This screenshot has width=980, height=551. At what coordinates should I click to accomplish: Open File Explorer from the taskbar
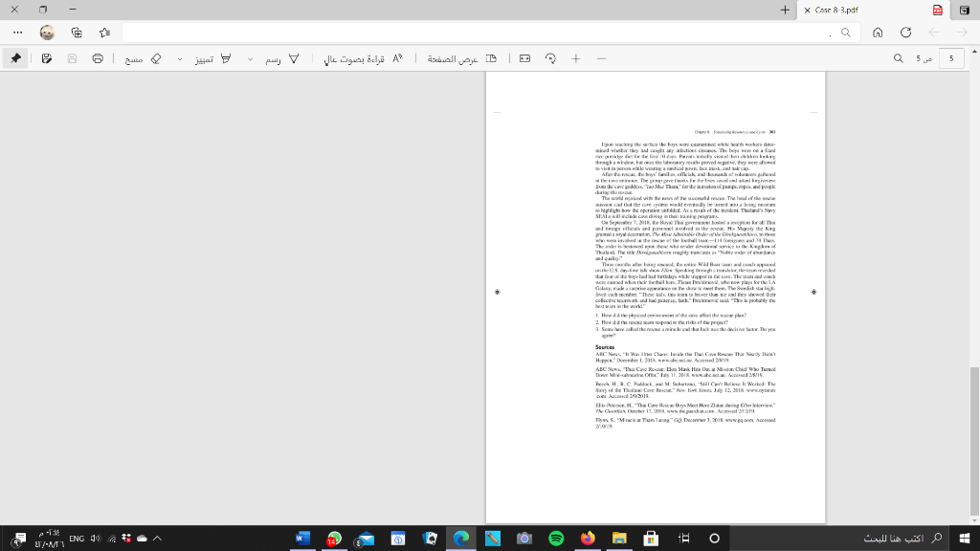619,538
